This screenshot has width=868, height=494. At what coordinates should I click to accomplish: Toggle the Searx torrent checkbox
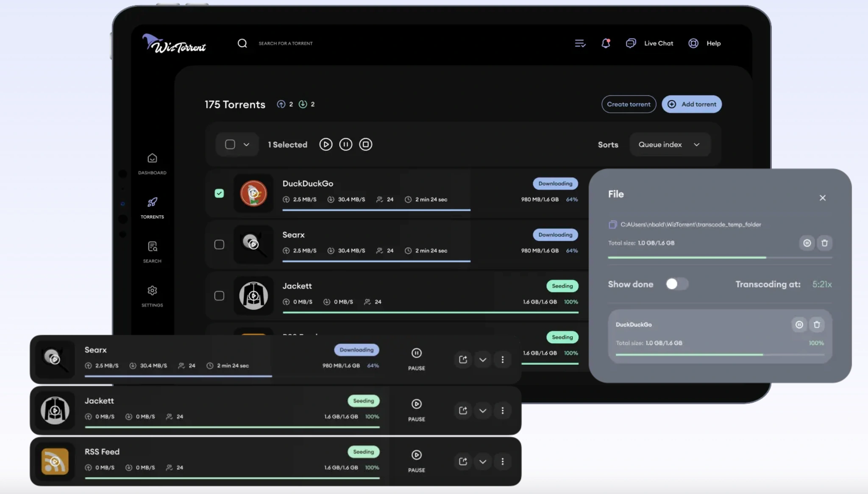219,244
